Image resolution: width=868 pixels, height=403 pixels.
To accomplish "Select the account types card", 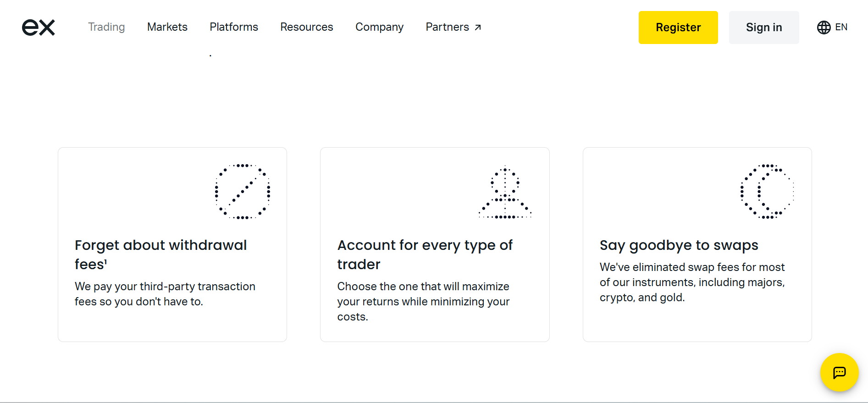I will pos(434,244).
